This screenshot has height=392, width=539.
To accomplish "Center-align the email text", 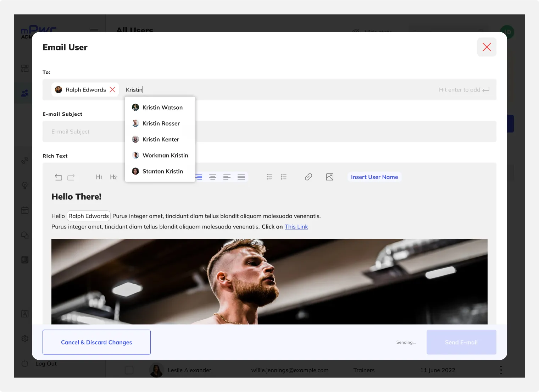I will tap(213, 177).
